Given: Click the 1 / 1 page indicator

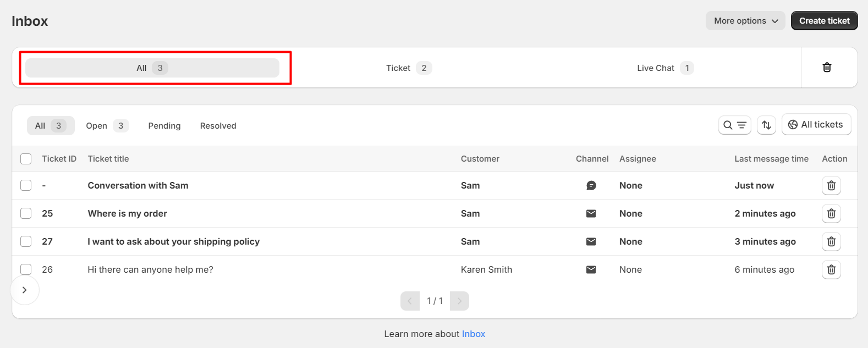Looking at the screenshot, I should pos(435,301).
